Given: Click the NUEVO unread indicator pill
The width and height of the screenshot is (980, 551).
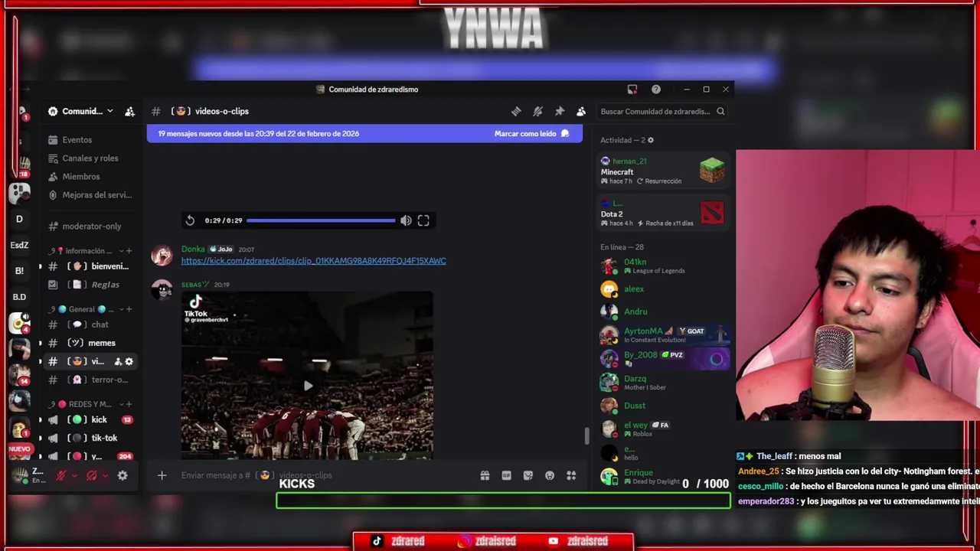Looking at the screenshot, I should [20, 449].
